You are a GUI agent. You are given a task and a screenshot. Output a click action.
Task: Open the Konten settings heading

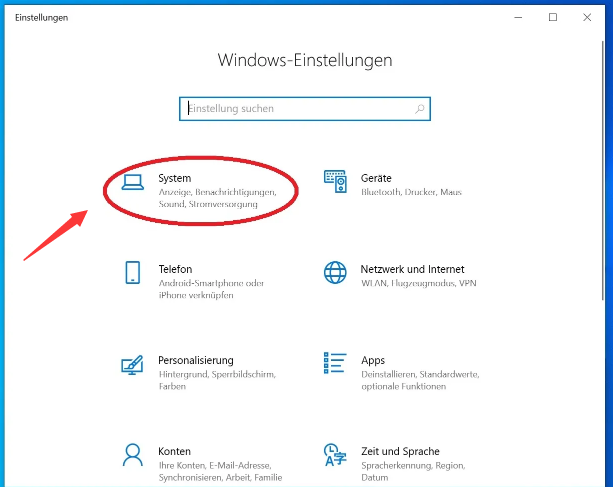point(174,451)
